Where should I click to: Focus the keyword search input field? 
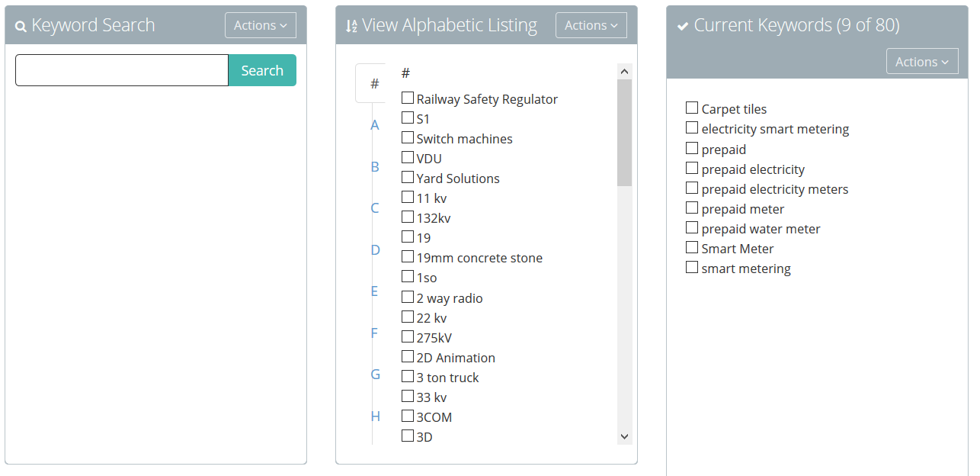(122, 70)
